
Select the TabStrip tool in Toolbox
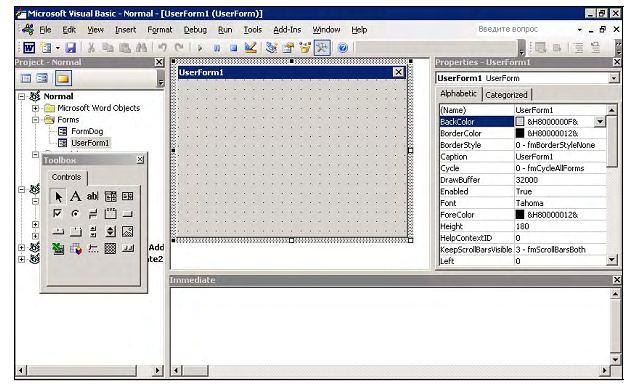[58, 231]
